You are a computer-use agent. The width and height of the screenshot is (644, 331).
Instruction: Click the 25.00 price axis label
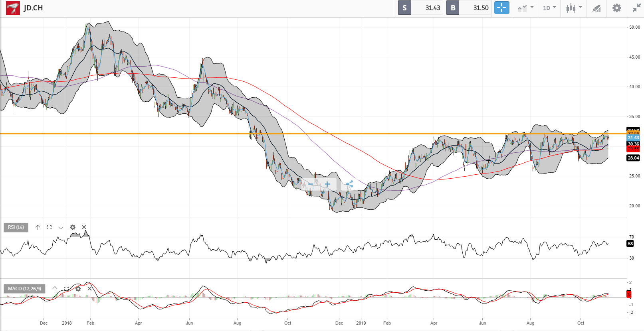point(634,176)
